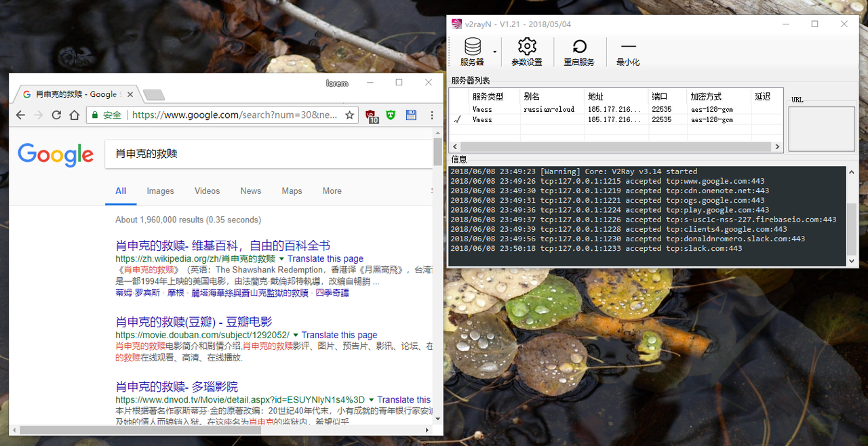
Task: Click log line for tcp:slack.com:443
Action: tap(596, 249)
